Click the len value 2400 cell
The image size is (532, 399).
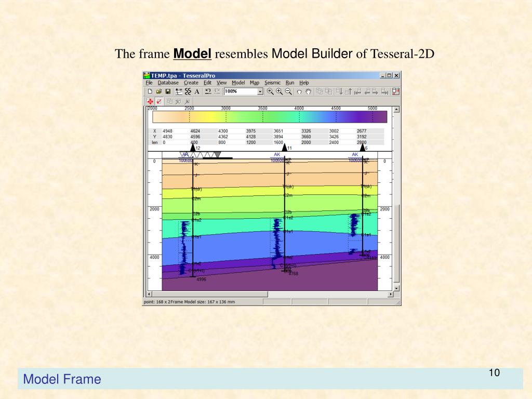[334, 142]
